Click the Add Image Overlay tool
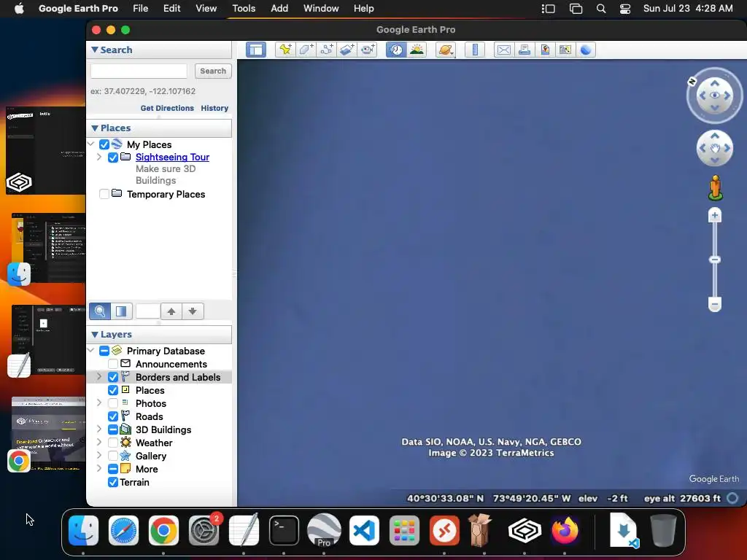 coord(347,50)
